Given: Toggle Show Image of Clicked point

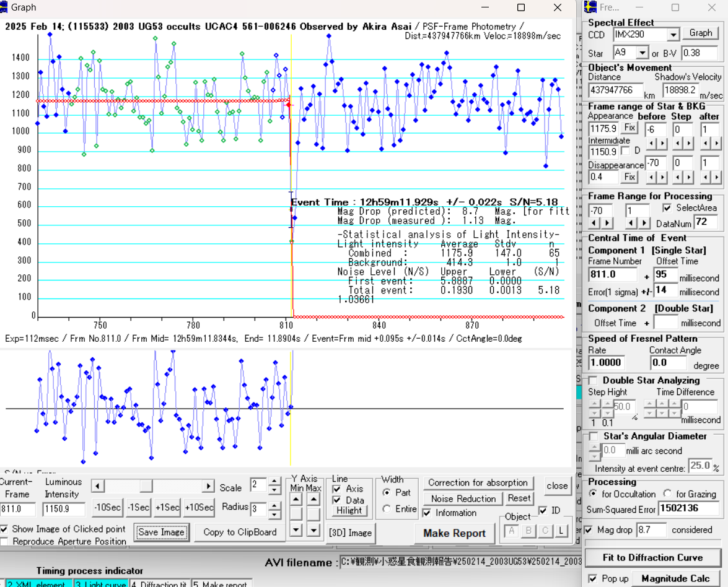Looking at the screenshot, I should pos(5,529).
